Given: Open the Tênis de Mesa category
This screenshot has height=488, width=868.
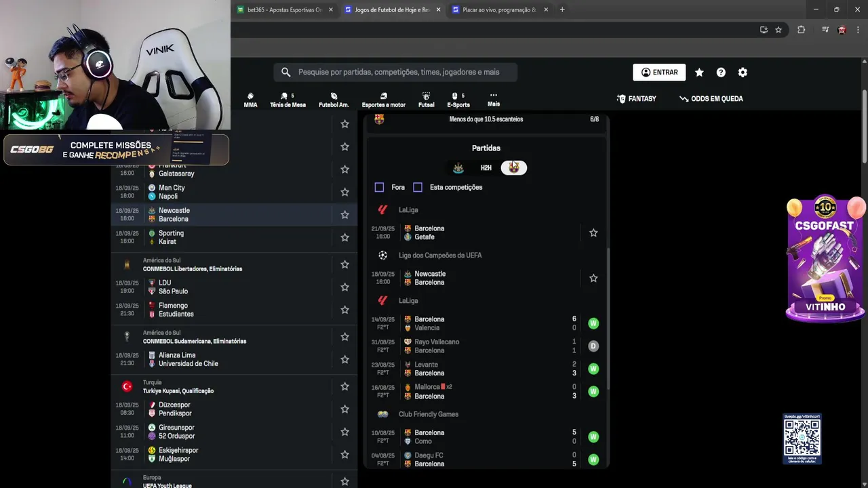Looking at the screenshot, I should click(288, 100).
